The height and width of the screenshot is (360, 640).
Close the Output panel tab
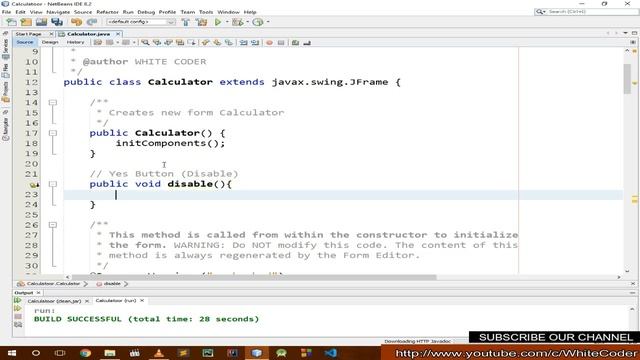click(38, 293)
